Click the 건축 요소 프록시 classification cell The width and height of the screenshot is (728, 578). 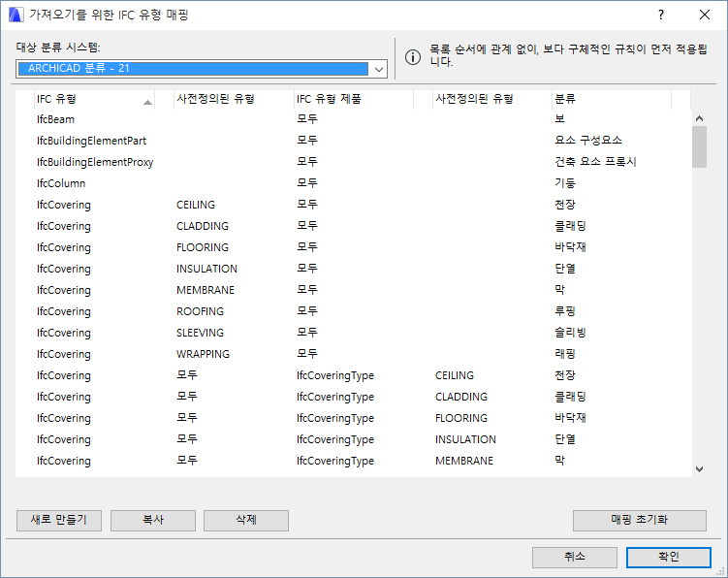pyautogui.click(x=595, y=162)
